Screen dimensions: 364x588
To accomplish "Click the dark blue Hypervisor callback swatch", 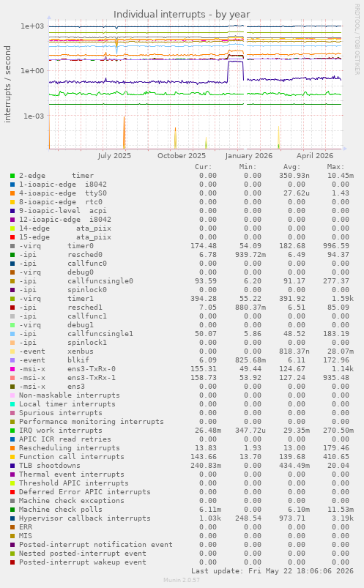I will click(x=12, y=518).
